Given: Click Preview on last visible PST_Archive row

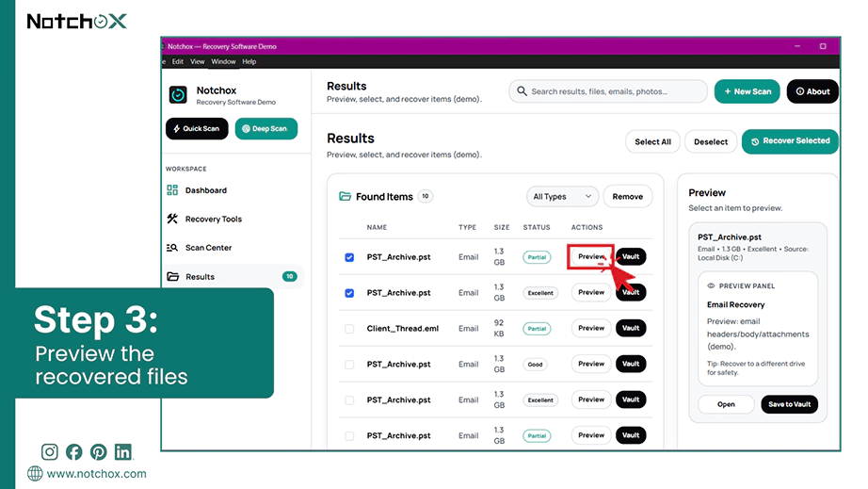Looking at the screenshot, I should click(x=591, y=435).
